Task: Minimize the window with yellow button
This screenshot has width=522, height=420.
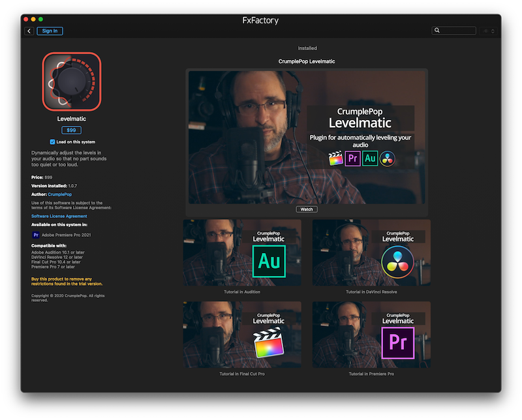Action: 33,20
